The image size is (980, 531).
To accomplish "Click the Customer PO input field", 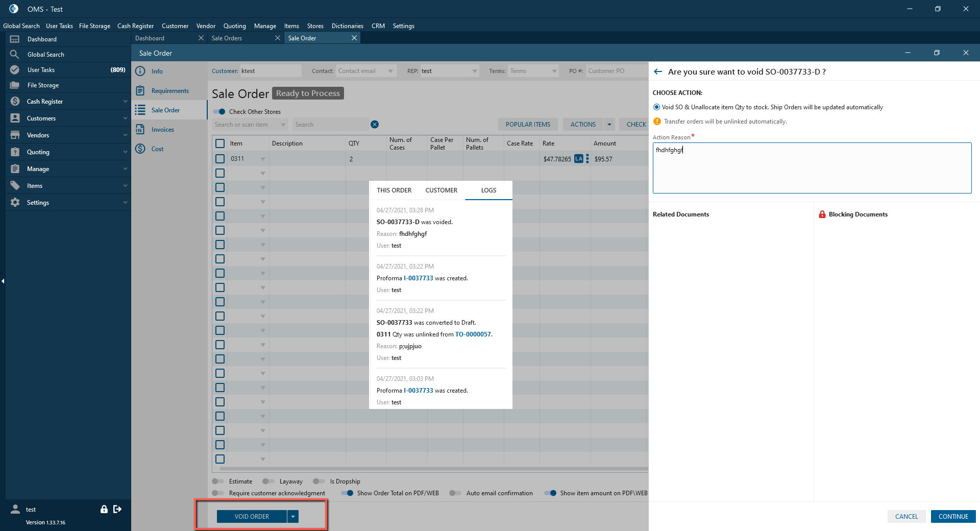I will coord(616,71).
